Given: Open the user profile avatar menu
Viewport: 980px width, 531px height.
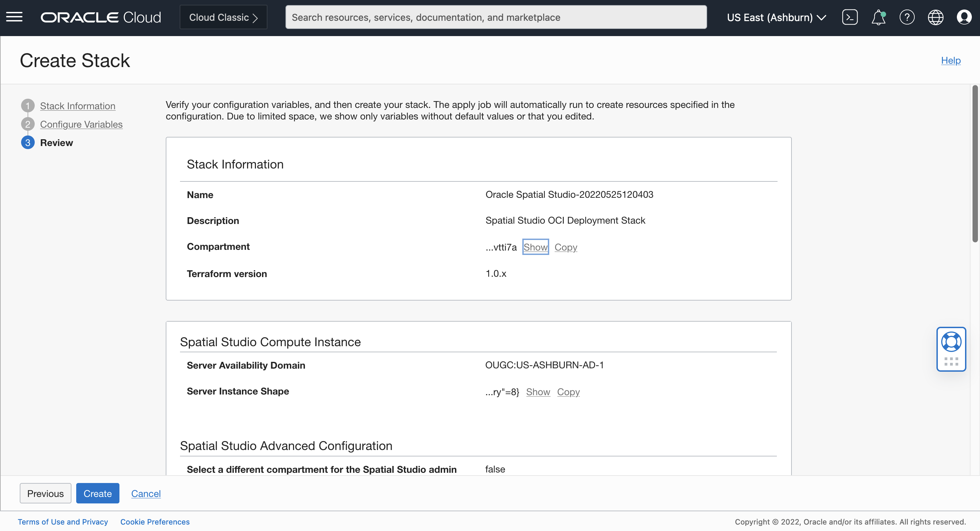Looking at the screenshot, I should coord(964,17).
